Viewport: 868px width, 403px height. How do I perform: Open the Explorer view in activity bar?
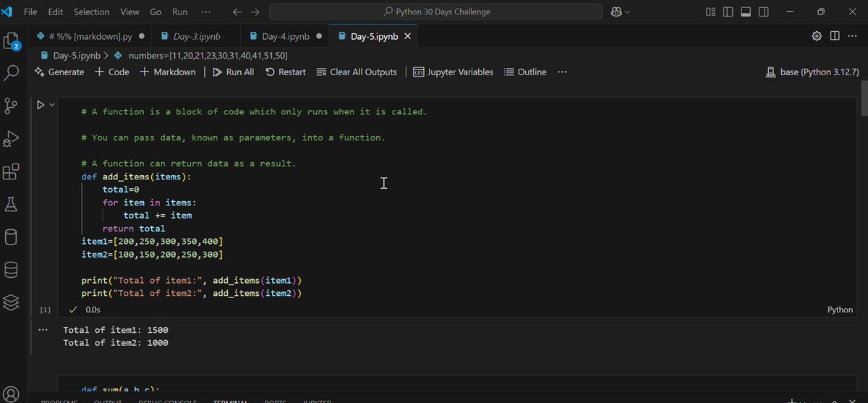coord(12,41)
